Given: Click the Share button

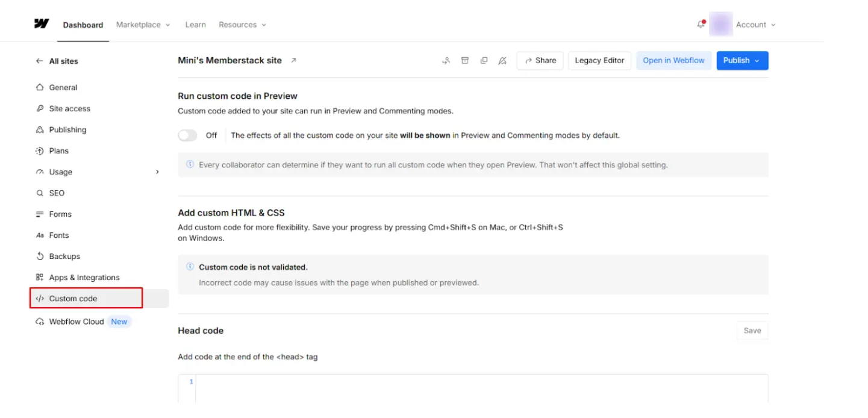Looking at the screenshot, I should click(x=540, y=60).
